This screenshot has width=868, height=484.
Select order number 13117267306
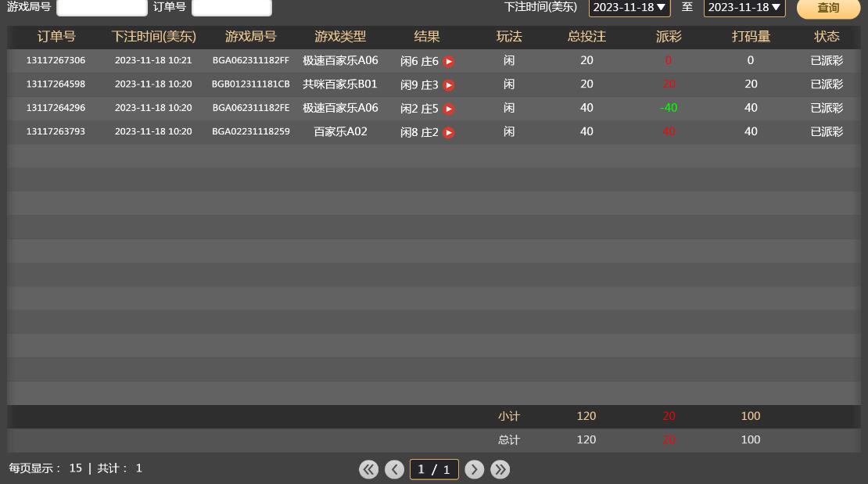[x=56, y=60]
